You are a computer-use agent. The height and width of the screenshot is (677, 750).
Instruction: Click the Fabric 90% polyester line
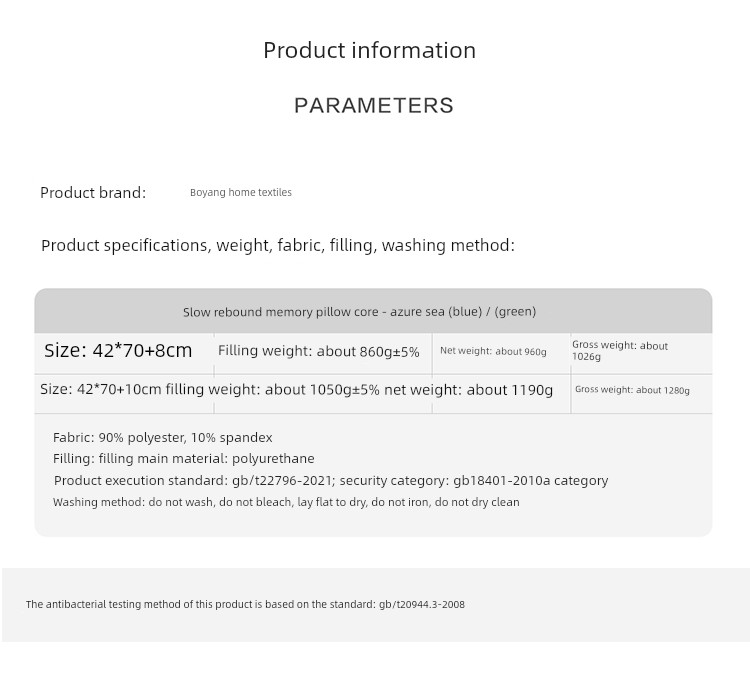point(162,438)
